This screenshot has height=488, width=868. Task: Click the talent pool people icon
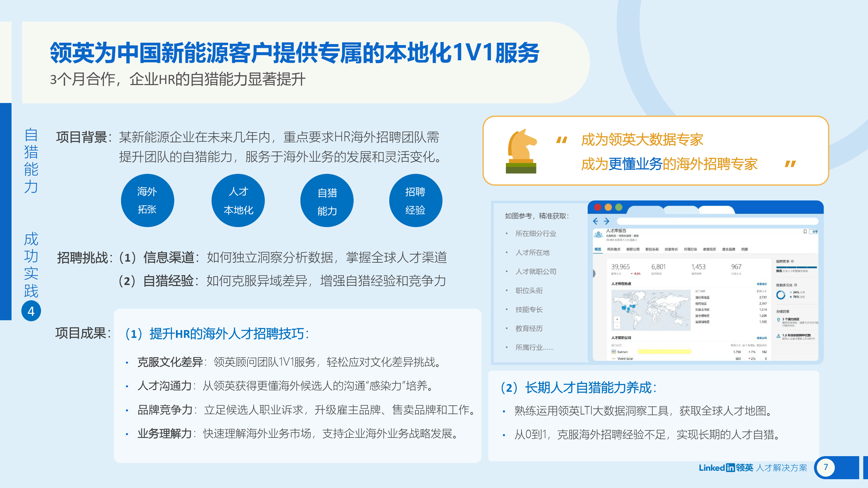pyautogui.click(x=598, y=235)
